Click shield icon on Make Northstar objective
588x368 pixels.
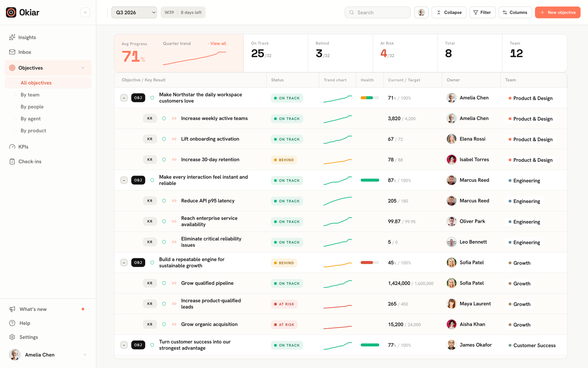click(152, 98)
